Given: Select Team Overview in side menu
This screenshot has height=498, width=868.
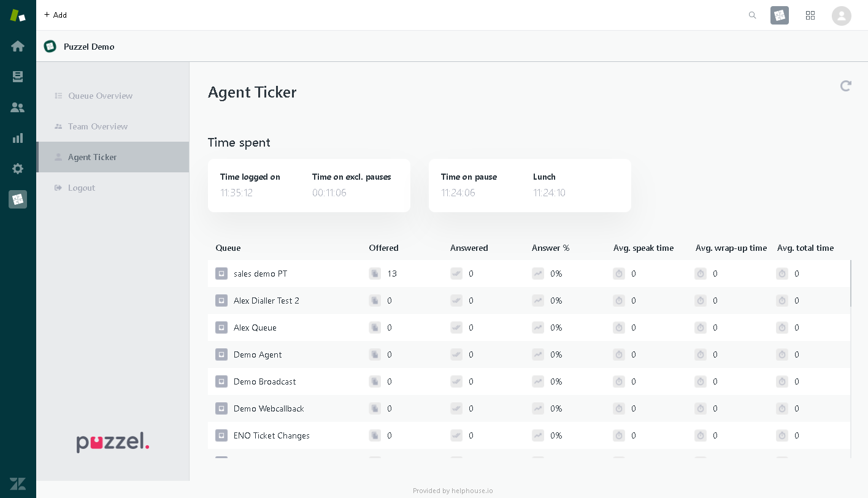Looking at the screenshot, I should pos(98,126).
